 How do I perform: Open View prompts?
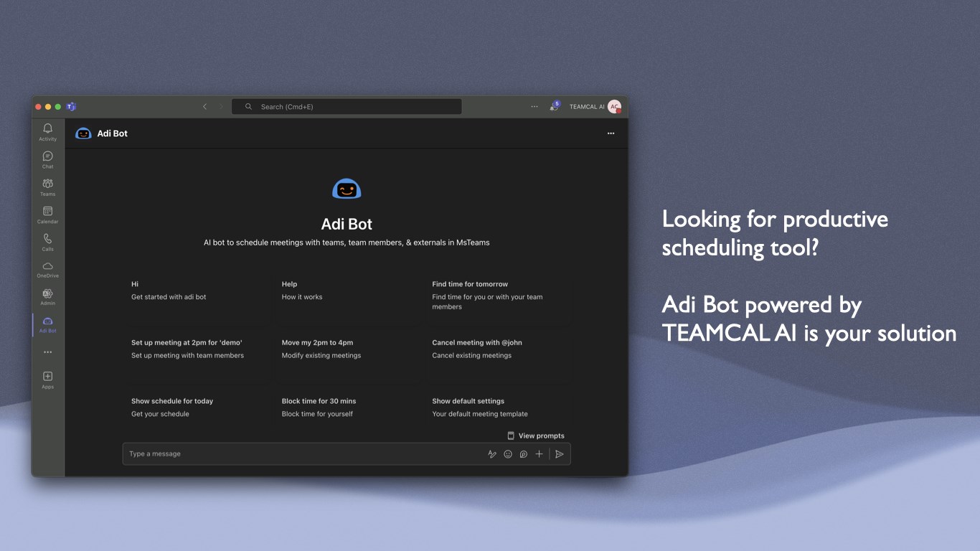pyautogui.click(x=536, y=435)
